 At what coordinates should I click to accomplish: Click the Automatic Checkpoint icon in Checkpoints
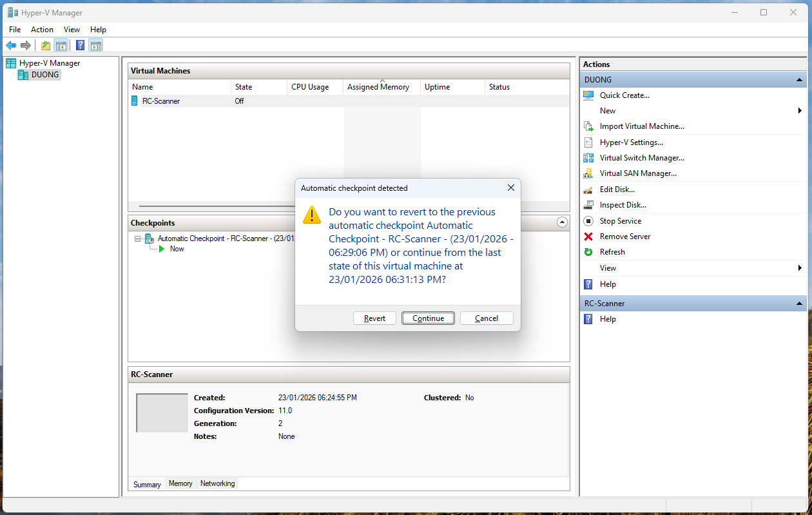[x=149, y=238]
